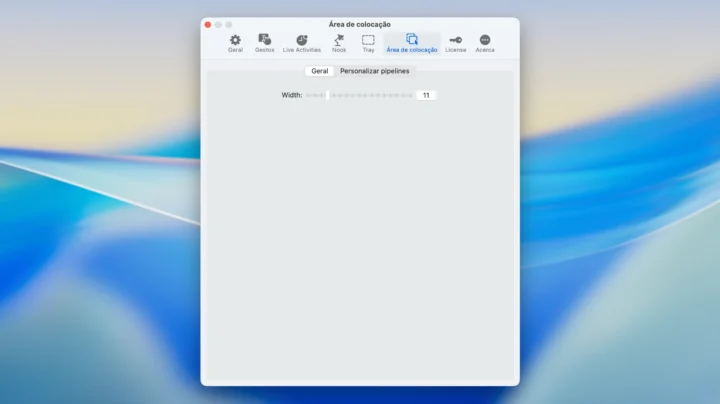Focus the Width value field showing 11
The width and height of the screenshot is (720, 404).
pyautogui.click(x=426, y=95)
